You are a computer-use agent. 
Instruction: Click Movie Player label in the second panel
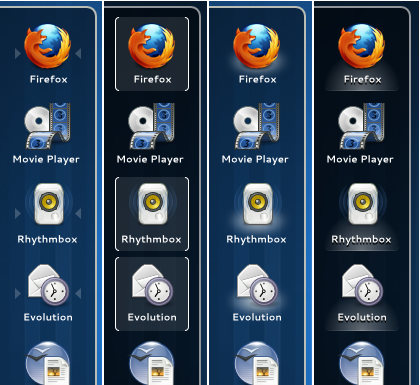point(150,160)
